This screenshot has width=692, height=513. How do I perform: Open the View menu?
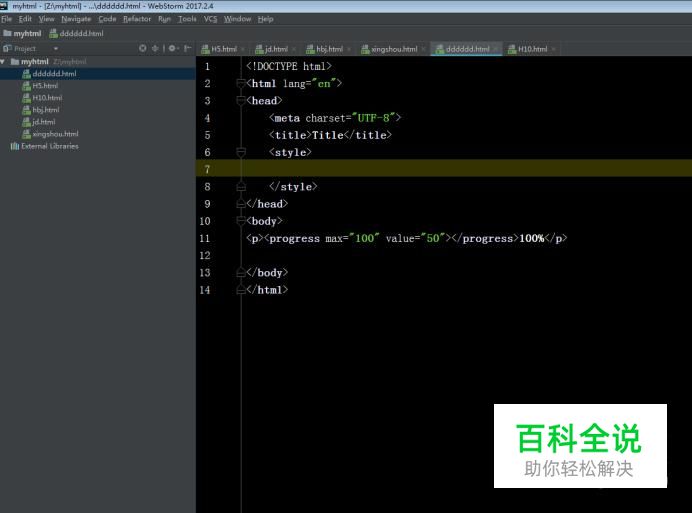coord(46,19)
